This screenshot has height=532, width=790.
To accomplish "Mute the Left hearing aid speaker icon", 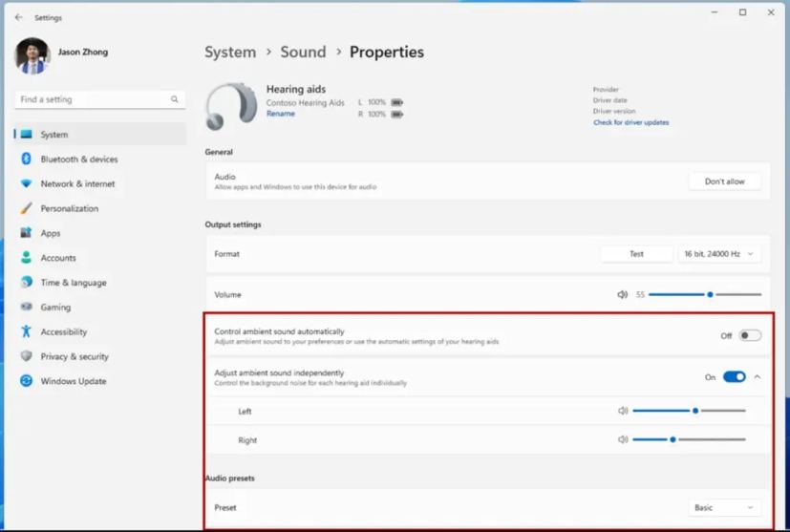I will pyautogui.click(x=623, y=411).
